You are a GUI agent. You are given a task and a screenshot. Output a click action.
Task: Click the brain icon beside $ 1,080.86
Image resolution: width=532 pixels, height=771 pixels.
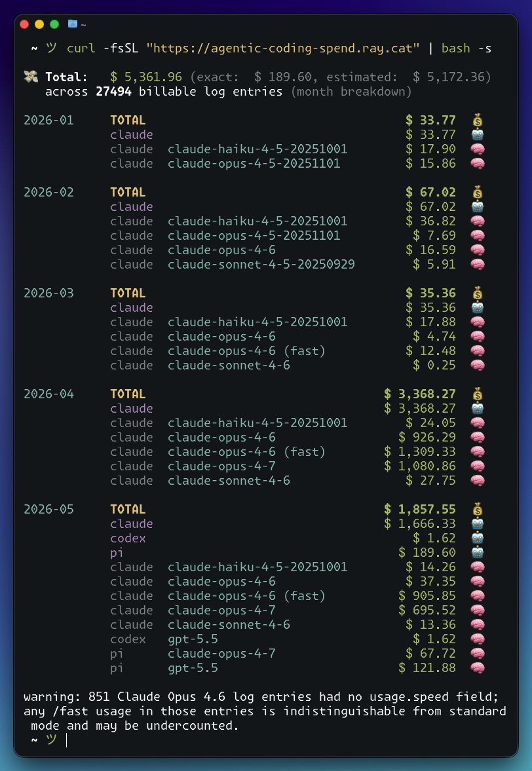coord(478,466)
